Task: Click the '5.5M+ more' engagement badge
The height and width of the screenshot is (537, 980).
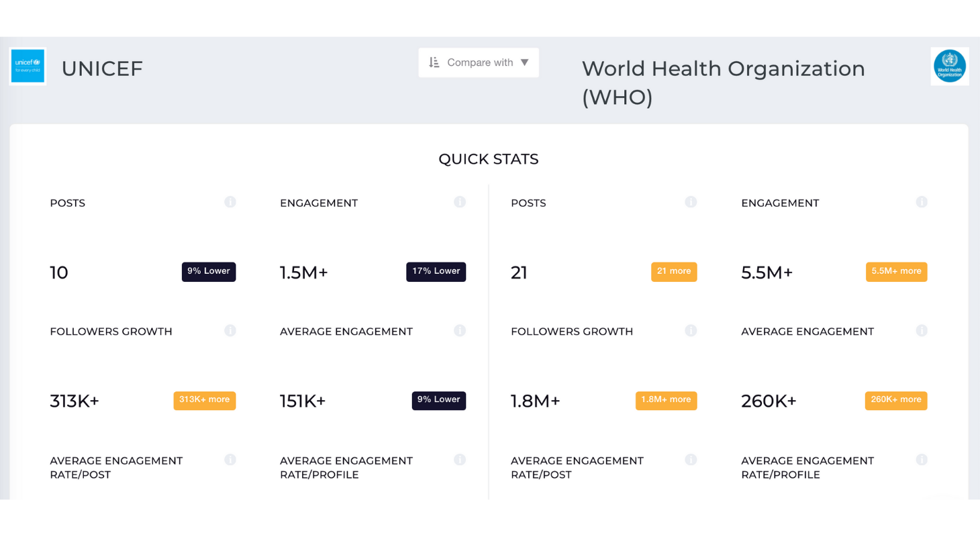Action: pyautogui.click(x=897, y=272)
